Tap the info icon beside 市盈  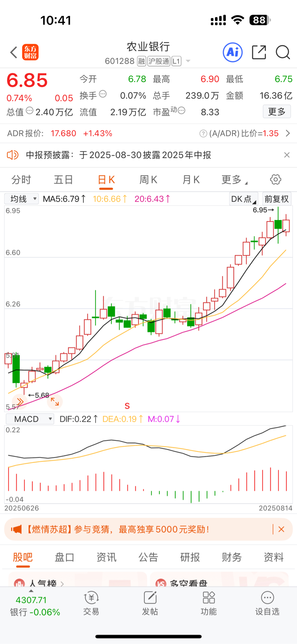coord(181,111)
